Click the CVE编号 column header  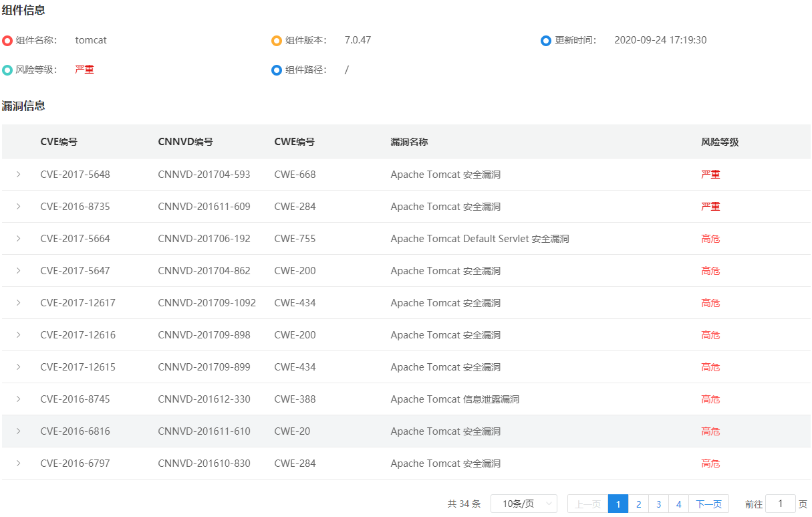click(x=59, y=142)
